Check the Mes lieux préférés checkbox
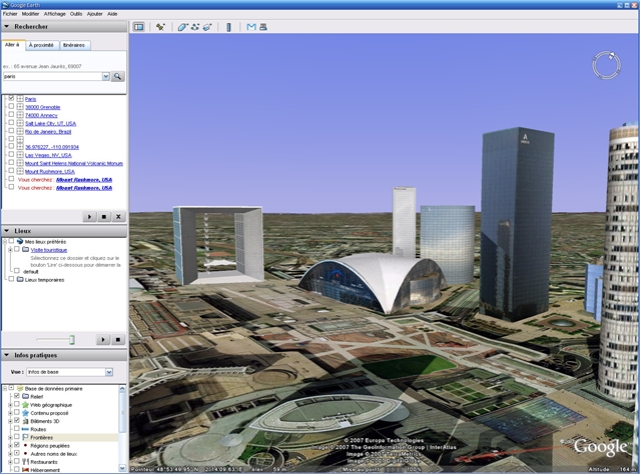Screen dimensions: 640x474 (11, 241)
